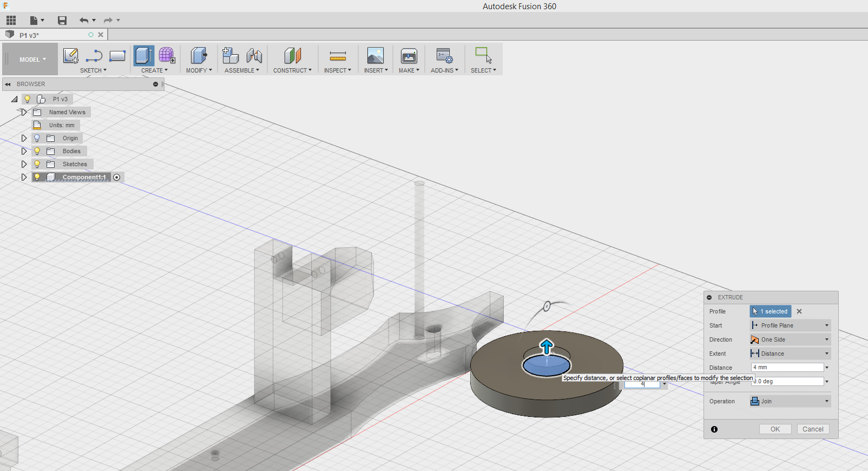Open the Create Form tool
Screen dimensions: 868x471
pos(167,56)
